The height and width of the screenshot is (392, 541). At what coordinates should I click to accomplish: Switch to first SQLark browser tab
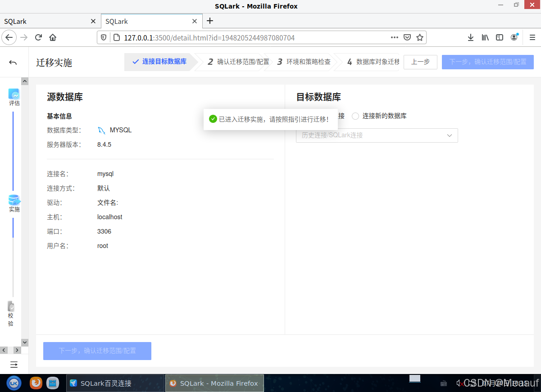(x=50, y=21)
